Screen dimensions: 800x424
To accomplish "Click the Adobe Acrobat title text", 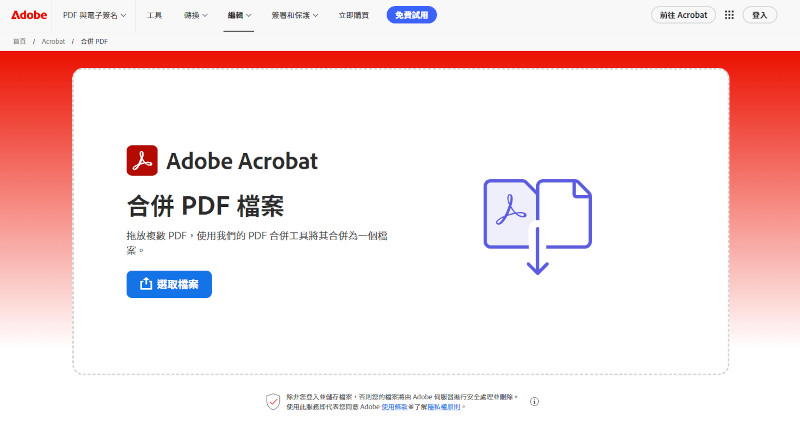I will [x=242, y=161].
